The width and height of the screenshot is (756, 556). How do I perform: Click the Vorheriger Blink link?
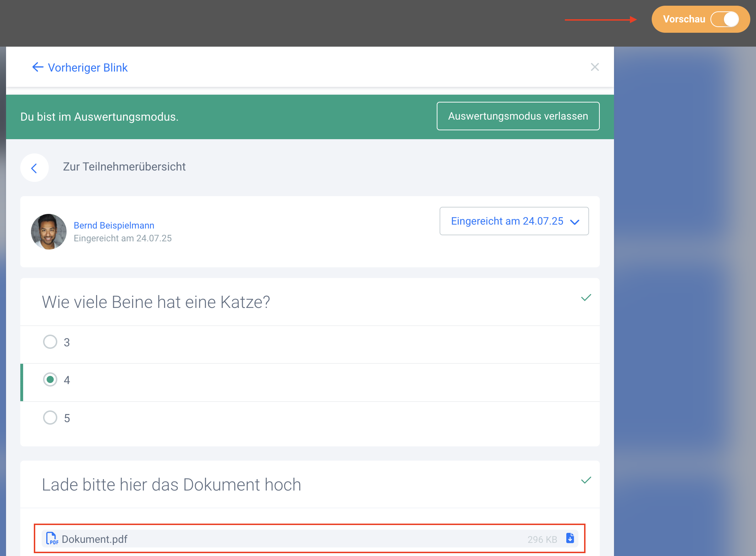[88, 68]
